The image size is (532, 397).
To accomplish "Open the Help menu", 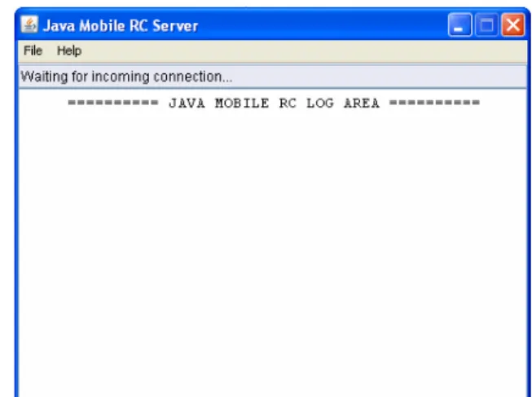I will click(x=69, y=51).
